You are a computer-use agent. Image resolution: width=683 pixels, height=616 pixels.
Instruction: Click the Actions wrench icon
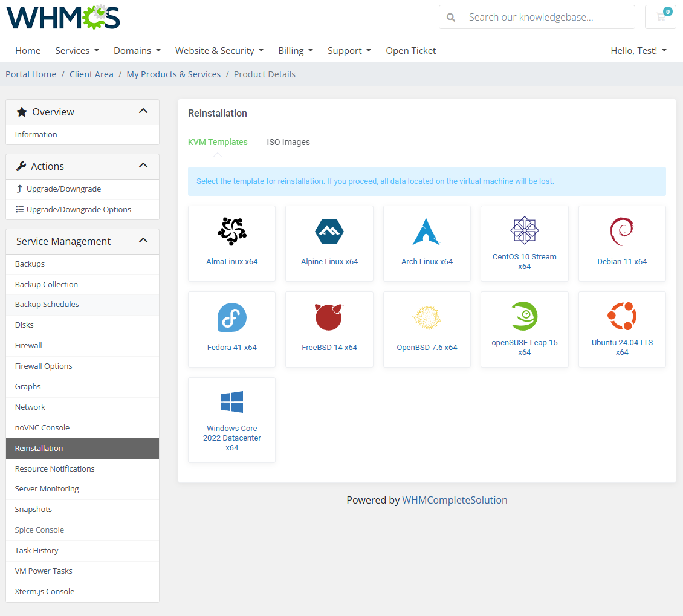pyautogui.click(x=21, y=166)
